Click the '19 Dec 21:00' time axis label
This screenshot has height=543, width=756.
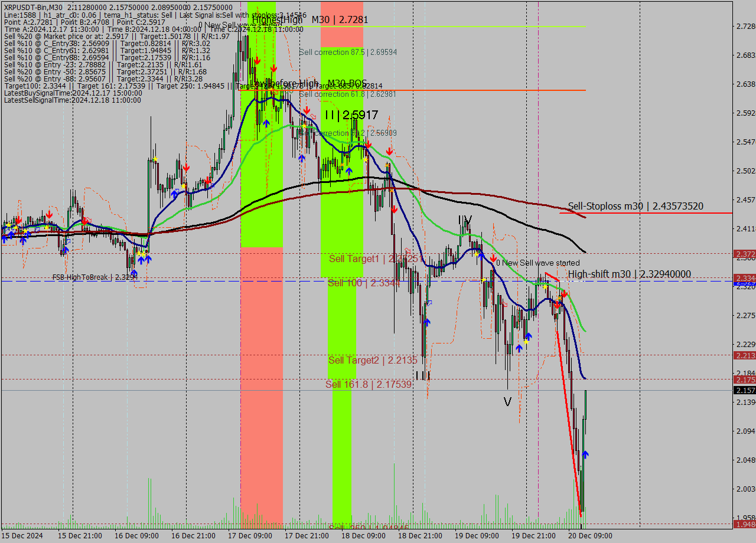(x=533, y=536)
